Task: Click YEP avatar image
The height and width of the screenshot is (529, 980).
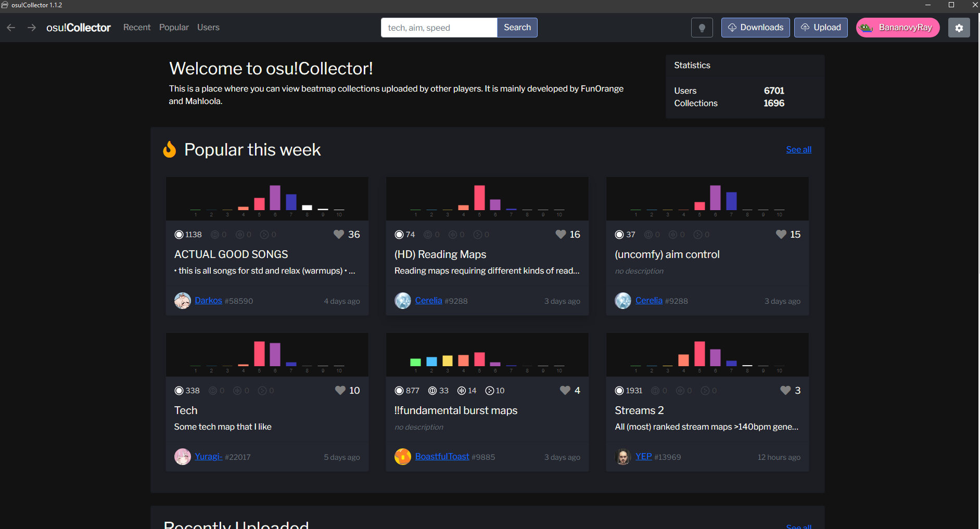Action: [x=623, y=457]
